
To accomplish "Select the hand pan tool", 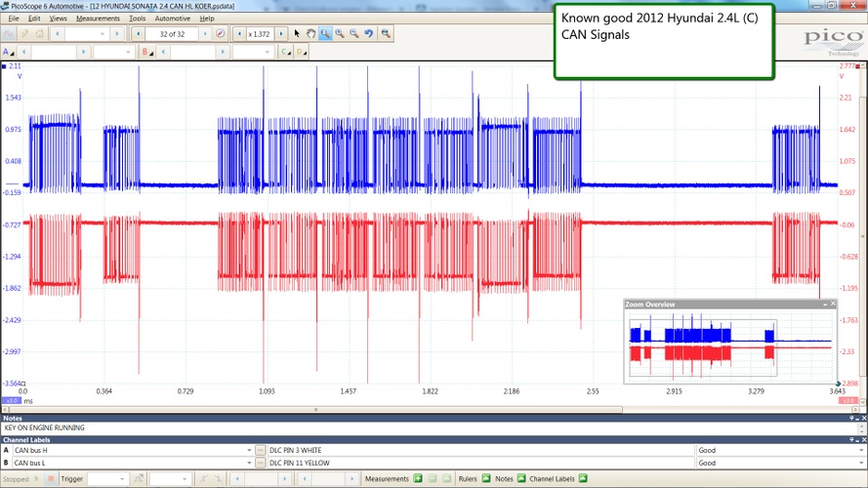I will pyautogui.click(x=311, y=34).
